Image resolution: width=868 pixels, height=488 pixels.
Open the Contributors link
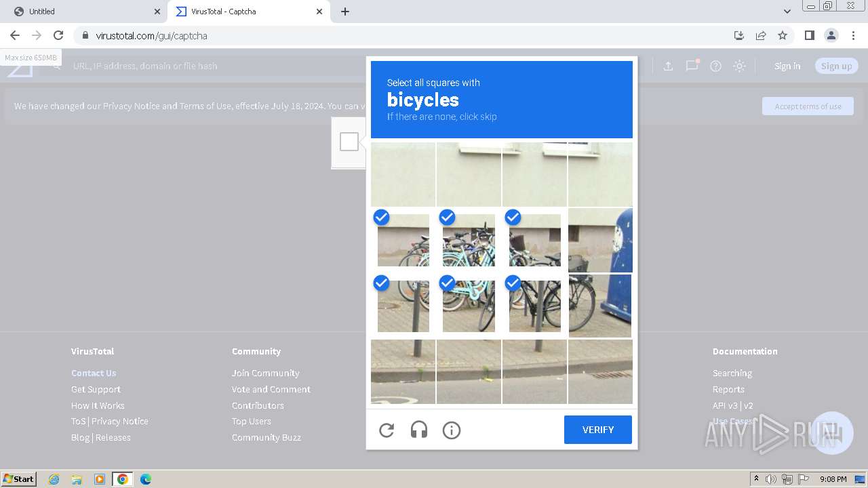point(258,405)
